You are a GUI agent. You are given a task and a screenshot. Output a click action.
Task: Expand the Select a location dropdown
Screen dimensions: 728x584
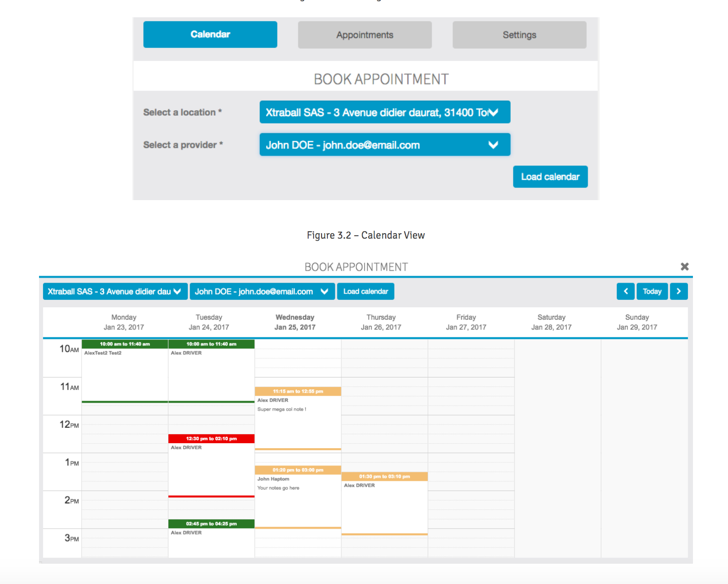tap(385, 113)
